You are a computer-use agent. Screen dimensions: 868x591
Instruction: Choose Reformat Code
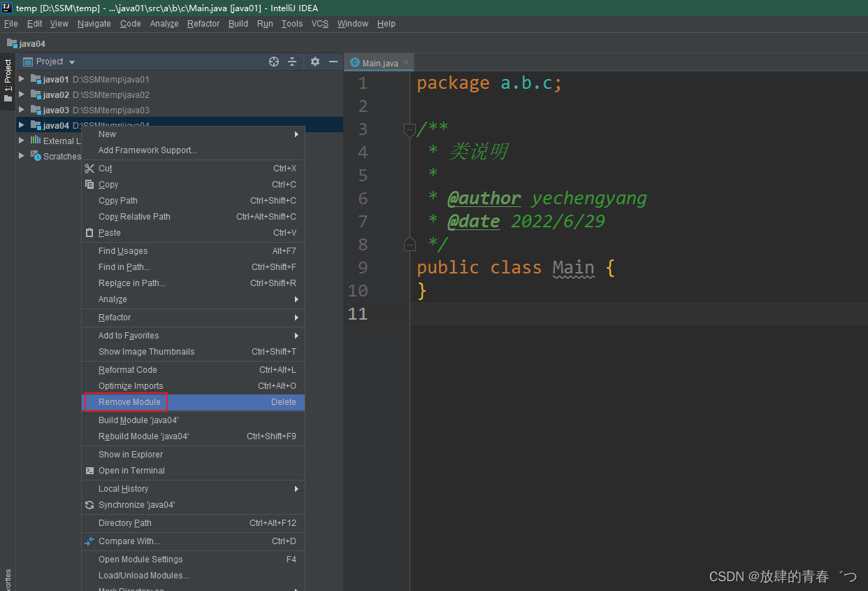193,370
